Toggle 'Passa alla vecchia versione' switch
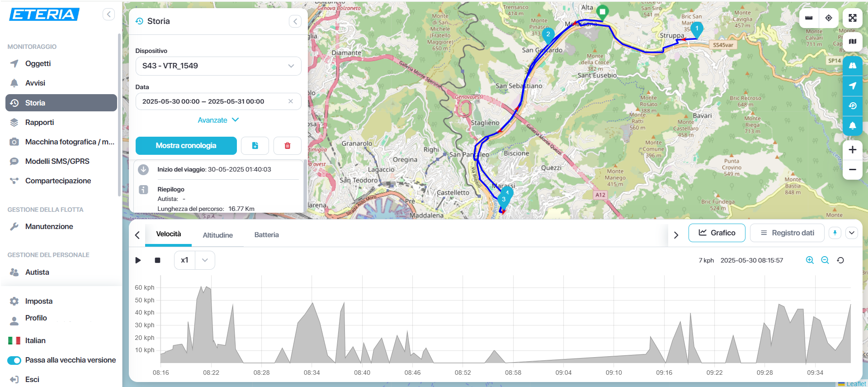 14,360
